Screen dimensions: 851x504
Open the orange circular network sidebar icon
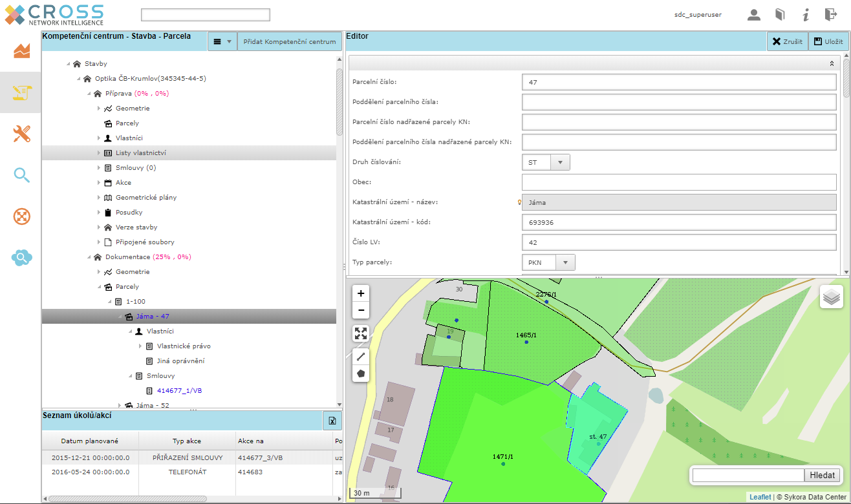coord(22,216)
